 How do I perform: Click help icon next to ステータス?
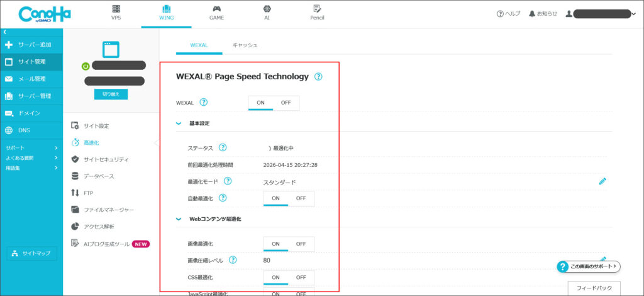tap(223, 147)
